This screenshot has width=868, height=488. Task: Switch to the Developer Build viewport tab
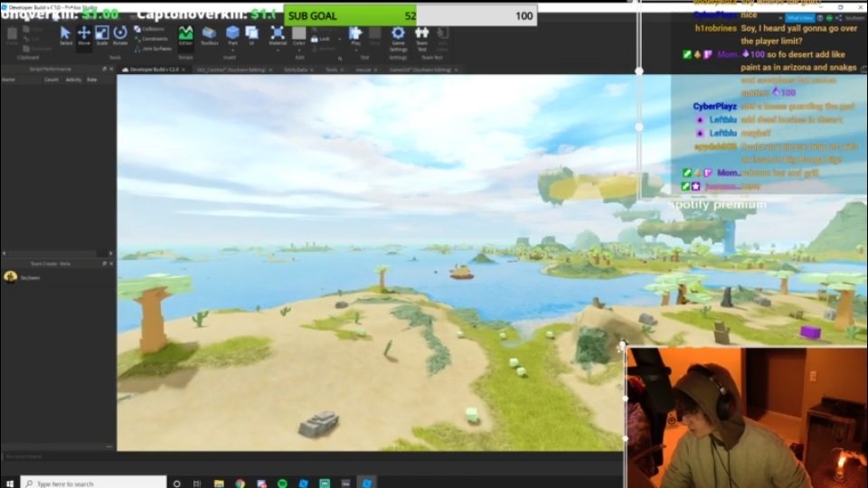pyautogui.click(x=154, y=70)
